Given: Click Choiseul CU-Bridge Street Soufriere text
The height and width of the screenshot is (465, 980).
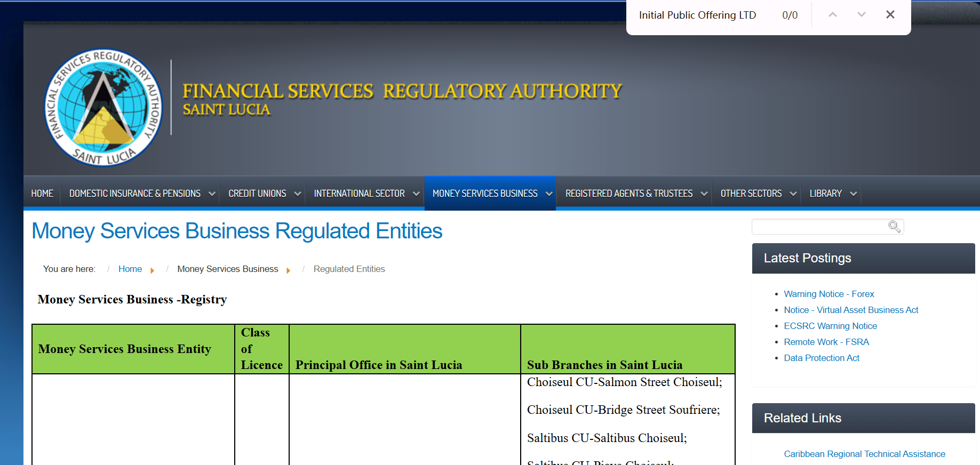Looking at the screenshot, I should pyautogui.click(x=624, y=410).
